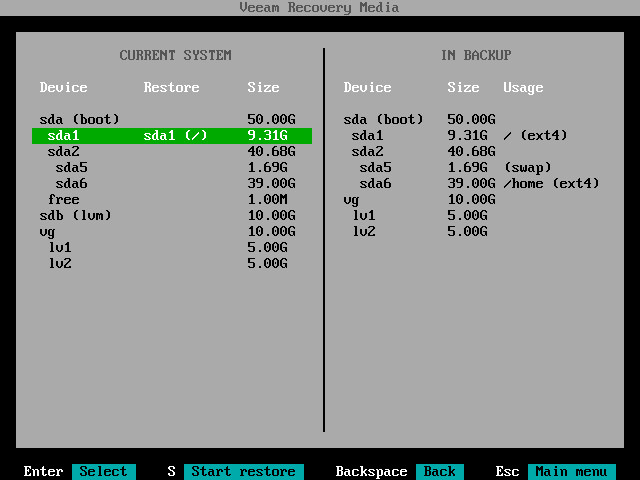Viewport: 640px width, 480px height.
Task: Click vg in the In Backup panel
Action: click(351, 200)
